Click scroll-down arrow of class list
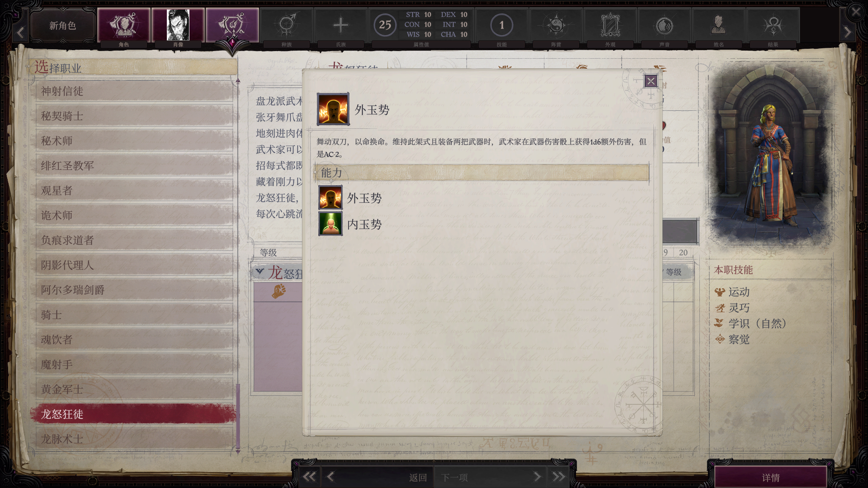 tap(238, 451)
